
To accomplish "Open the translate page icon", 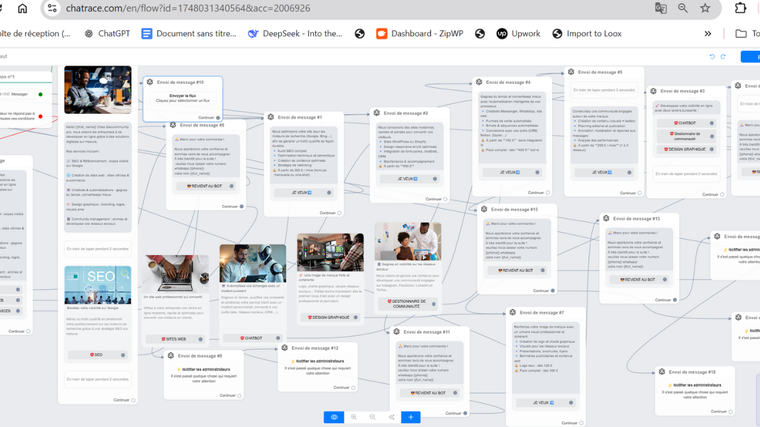I will point(661,8).
